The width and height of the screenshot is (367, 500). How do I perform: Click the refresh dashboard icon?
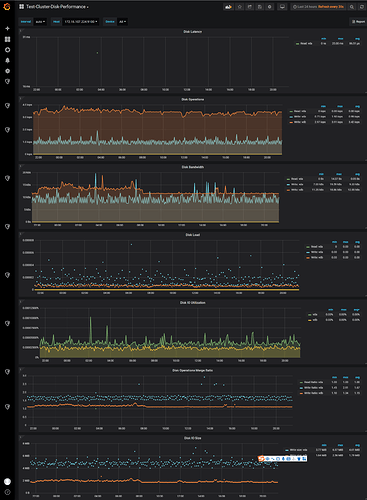(x=362, y=7)
